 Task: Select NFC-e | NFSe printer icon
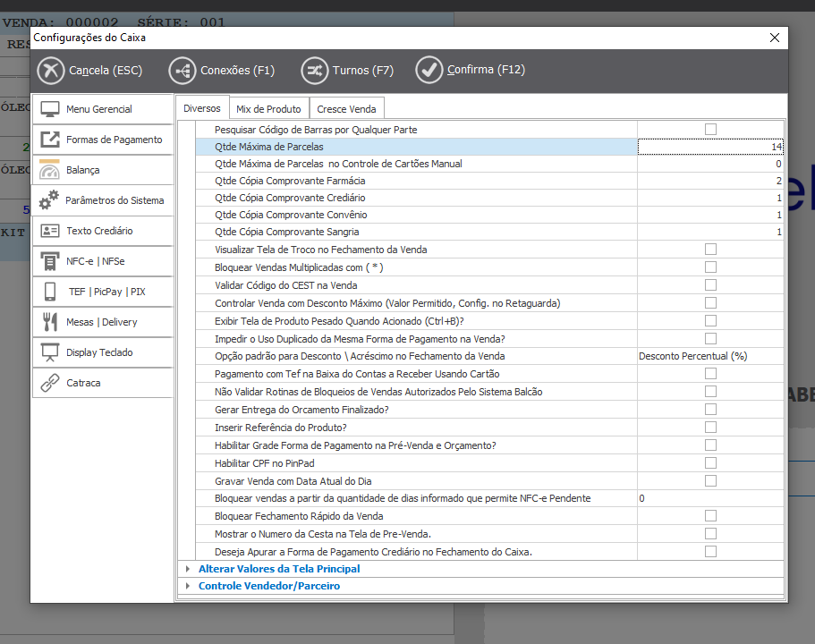tap(50, 261)
